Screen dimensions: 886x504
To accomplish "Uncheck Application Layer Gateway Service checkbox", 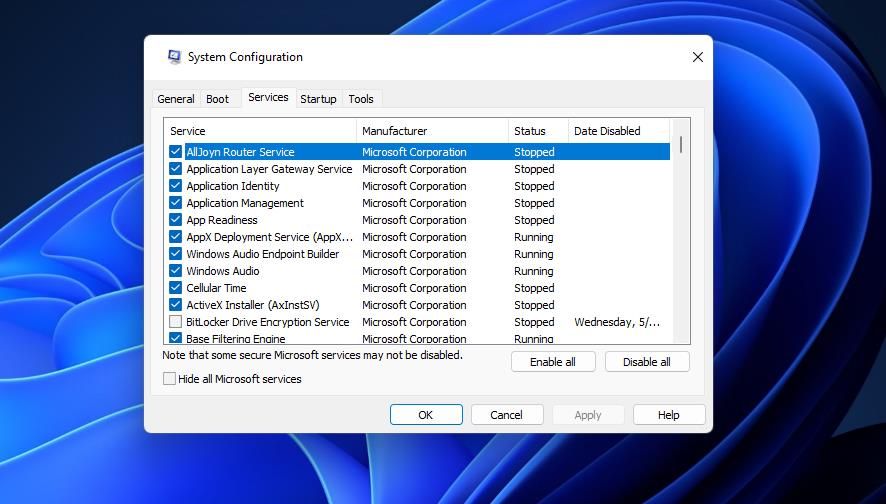I will (175, 169).
